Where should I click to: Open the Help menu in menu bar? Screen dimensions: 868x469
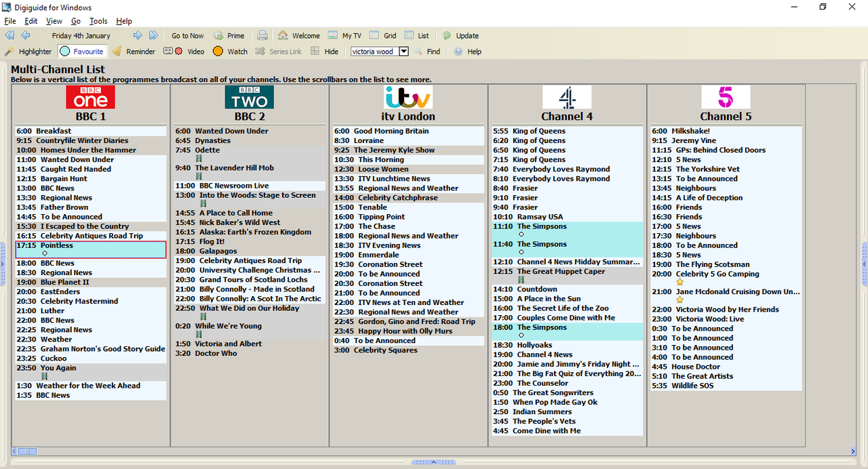tap(124, 21)
